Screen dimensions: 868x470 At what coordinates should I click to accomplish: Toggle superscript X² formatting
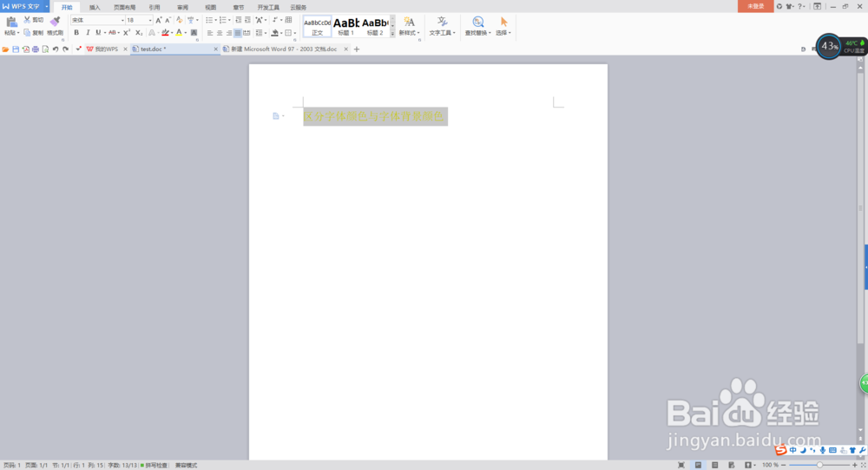click(x=126, y=33)
